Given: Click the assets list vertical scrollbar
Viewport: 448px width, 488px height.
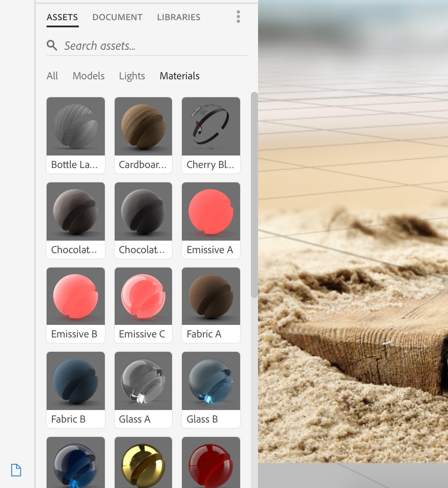Looking at the screenshot, I should 254,195.
